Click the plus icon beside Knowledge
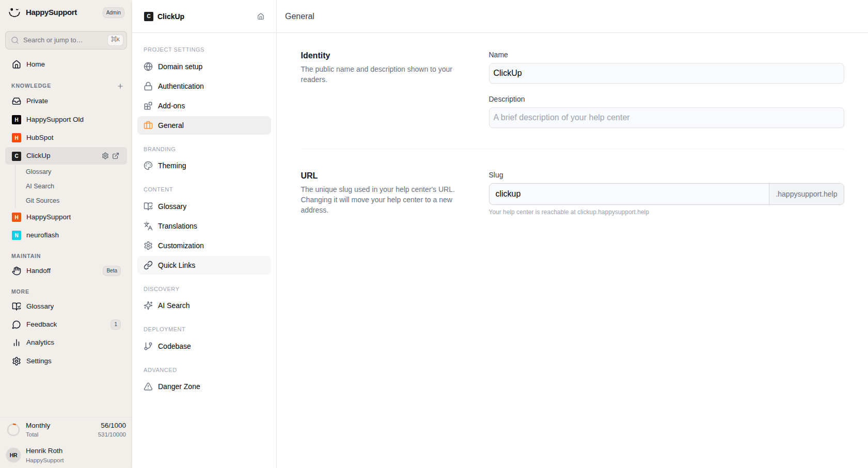Viewport: 868px width, 468px height. 120,86
